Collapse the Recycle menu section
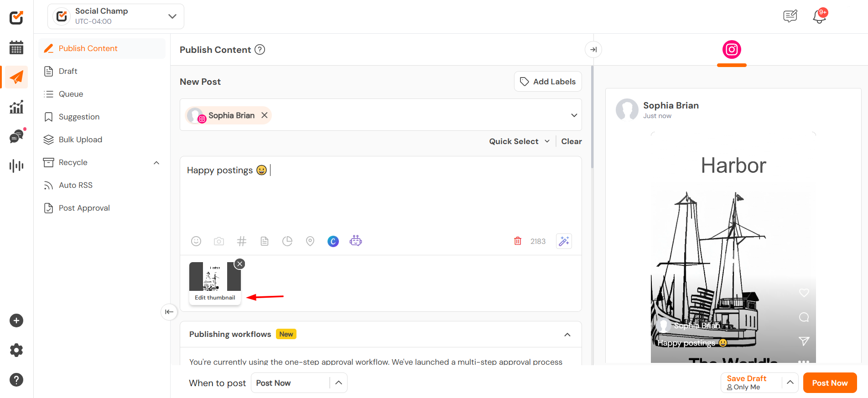 pos(156,163)
